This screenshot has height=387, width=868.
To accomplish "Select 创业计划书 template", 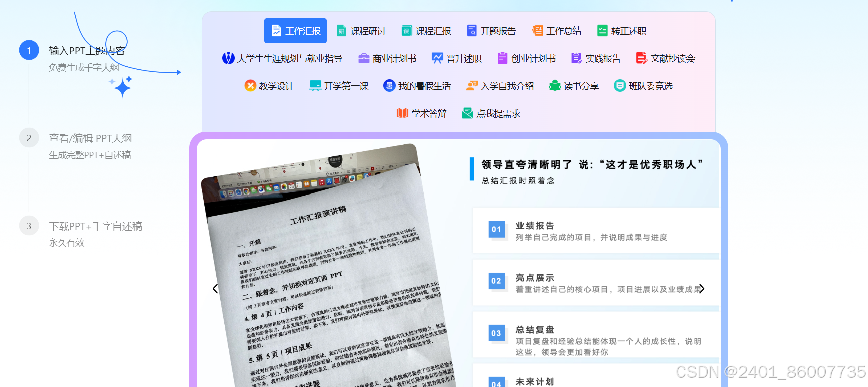I will [x=527, y=58].
